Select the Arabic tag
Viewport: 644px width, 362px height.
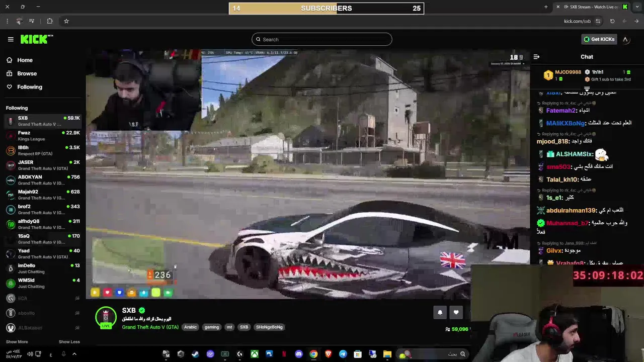coord(190,327)
